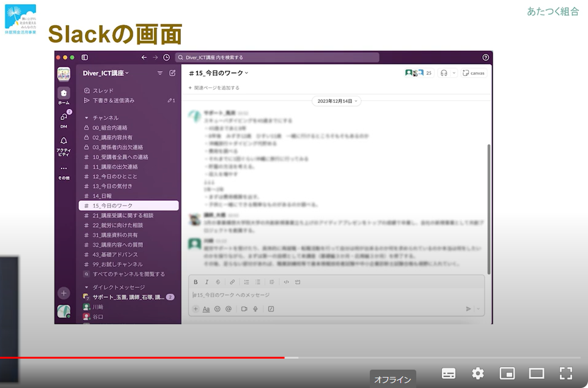Click すべてのチャンネルを閲覧する

[x=128, y=274]
